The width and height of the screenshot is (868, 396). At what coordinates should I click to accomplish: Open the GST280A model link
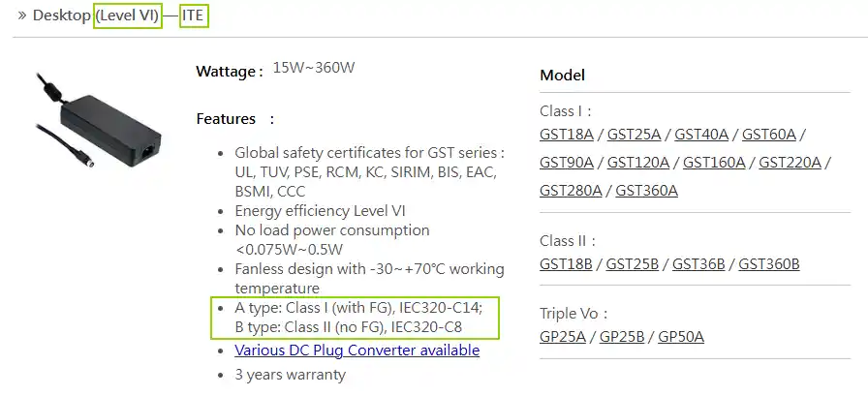coord(571,191)
